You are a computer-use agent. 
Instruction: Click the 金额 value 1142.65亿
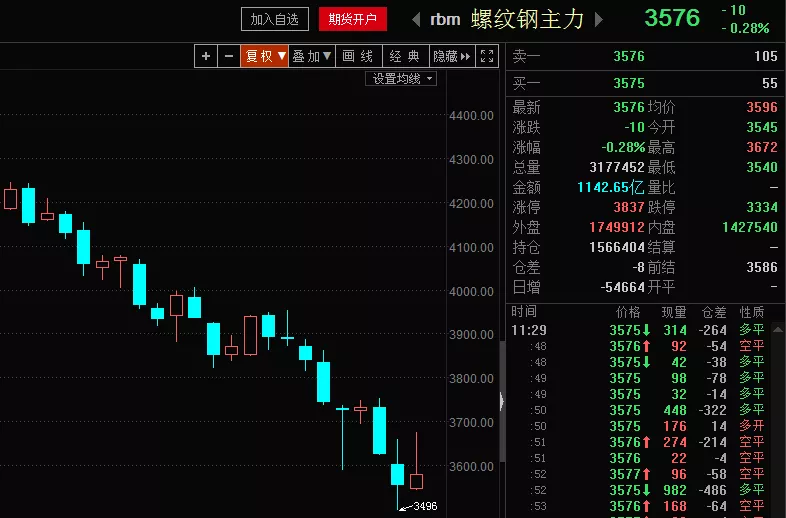pyautogui.click(x=611, y=187)
